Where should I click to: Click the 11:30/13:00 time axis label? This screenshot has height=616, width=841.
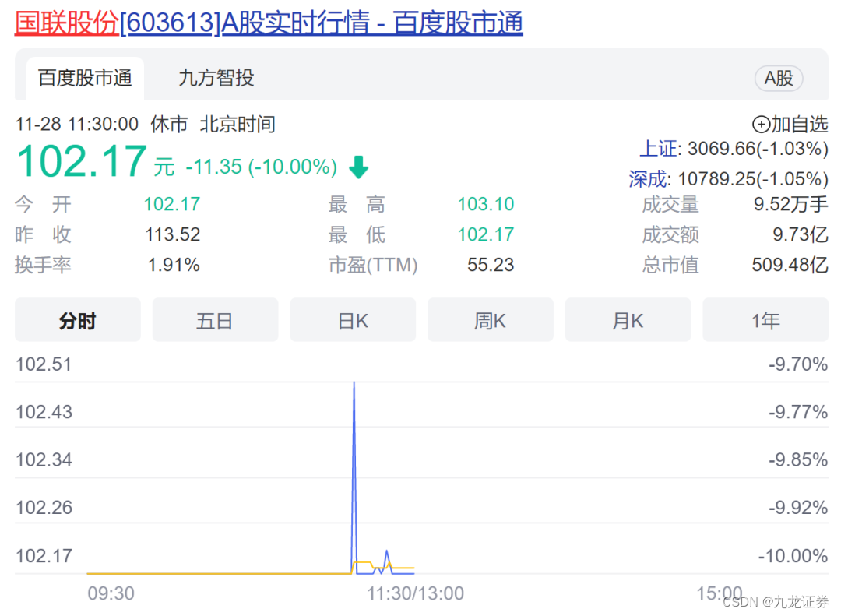[416, 593]
